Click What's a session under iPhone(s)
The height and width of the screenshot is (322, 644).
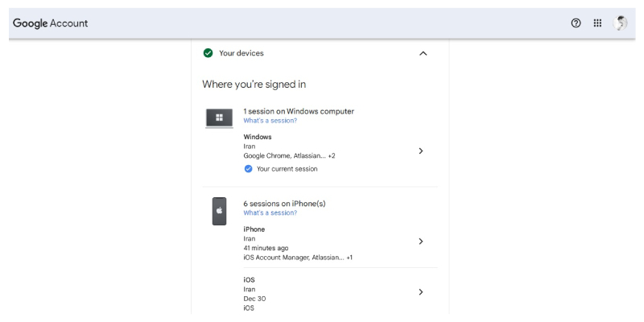(x=270, y=213)
